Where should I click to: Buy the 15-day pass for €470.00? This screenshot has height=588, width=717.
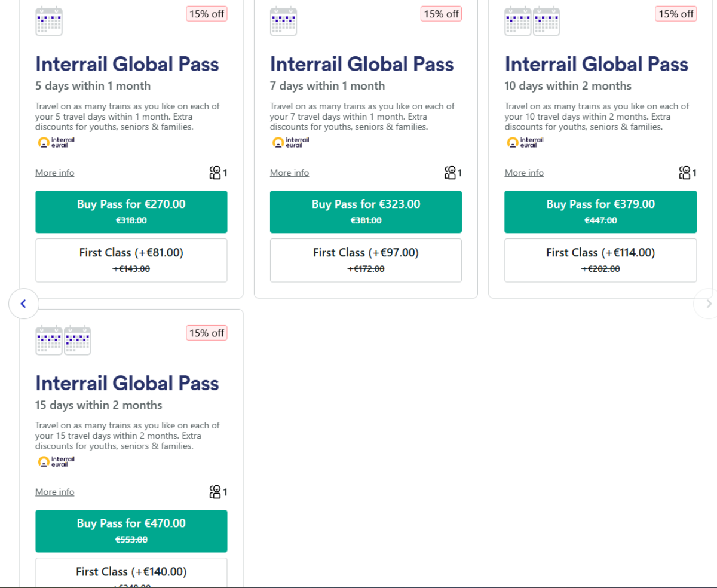[131, 531]
